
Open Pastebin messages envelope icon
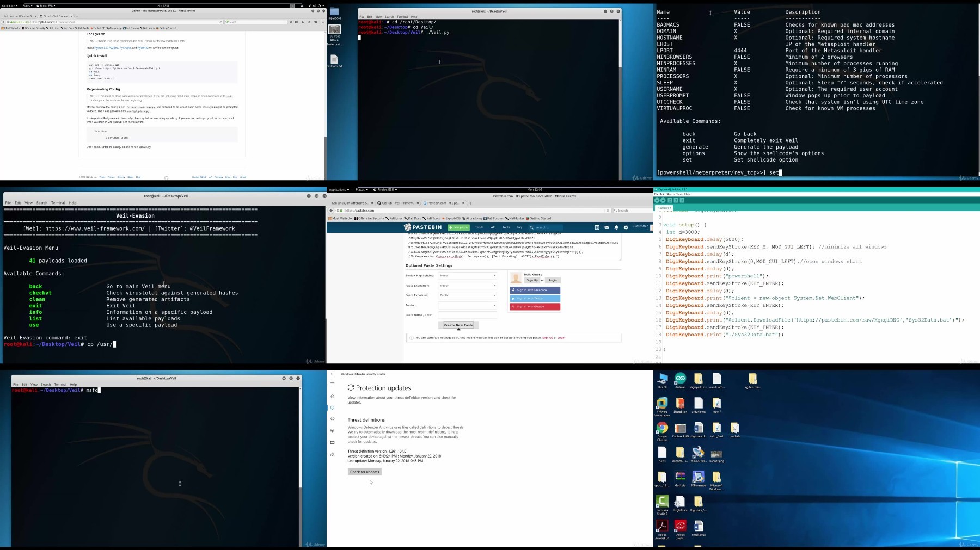point(607,227)
